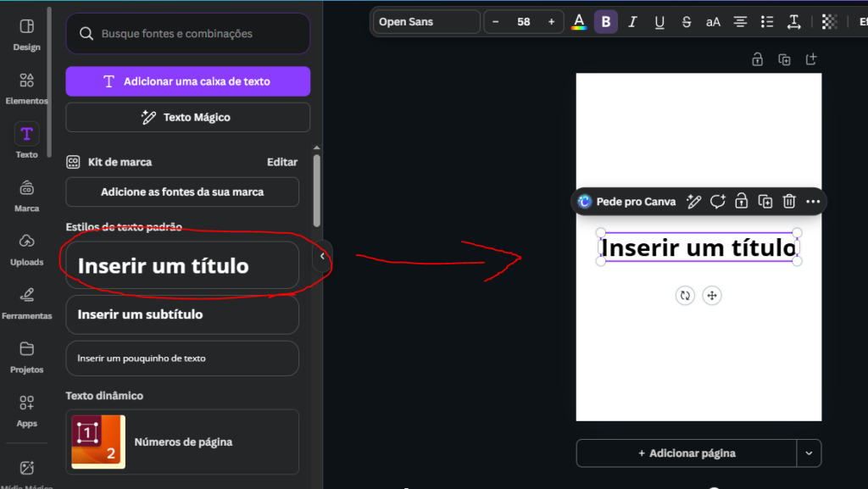Expand options arrow beside Adicionar página
The image size is (868, 489).
tap(809, 453)
